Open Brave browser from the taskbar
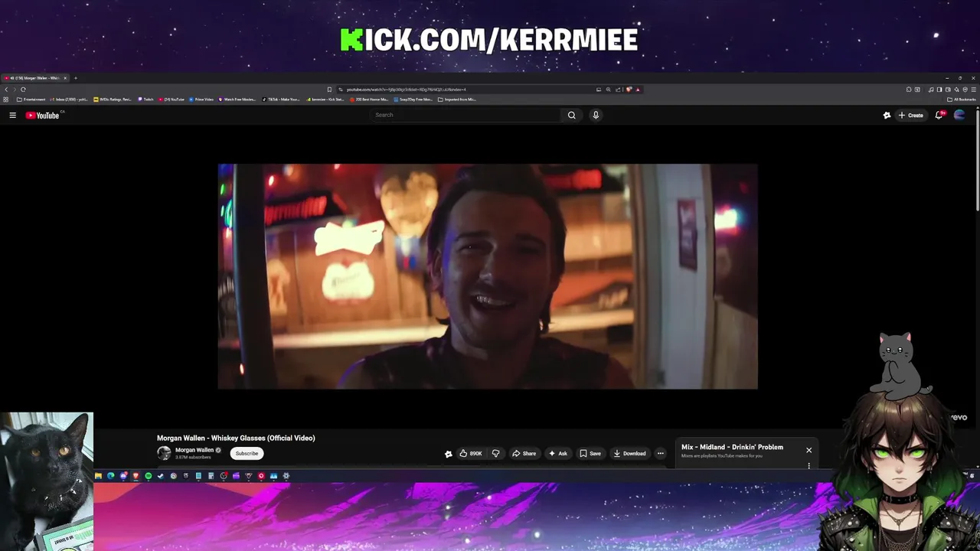 (x=136, y=476)
